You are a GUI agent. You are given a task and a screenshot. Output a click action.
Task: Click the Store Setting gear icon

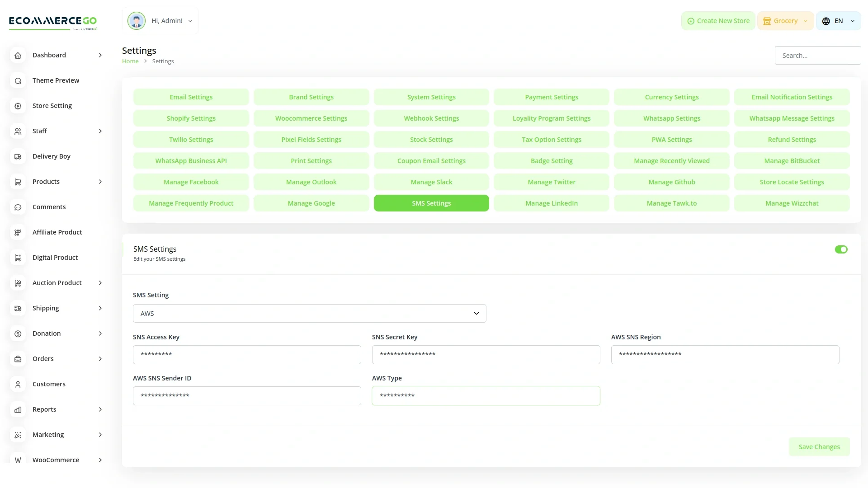tap(18, 106)
